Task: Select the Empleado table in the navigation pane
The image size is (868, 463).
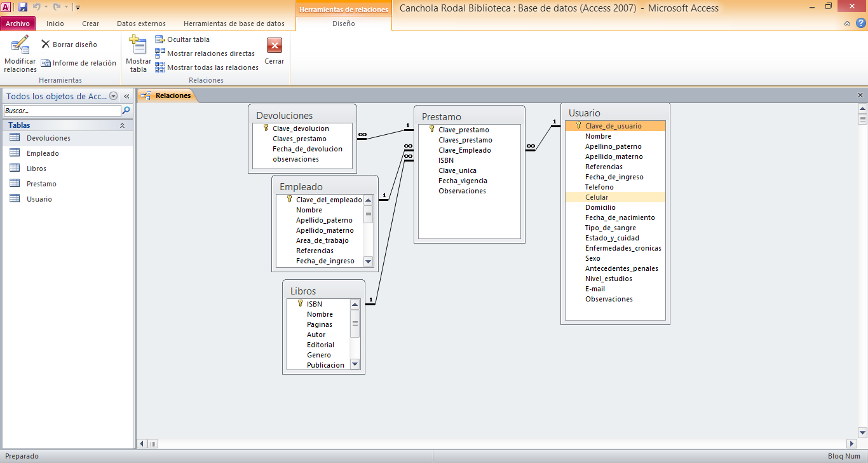Action: 67,153
